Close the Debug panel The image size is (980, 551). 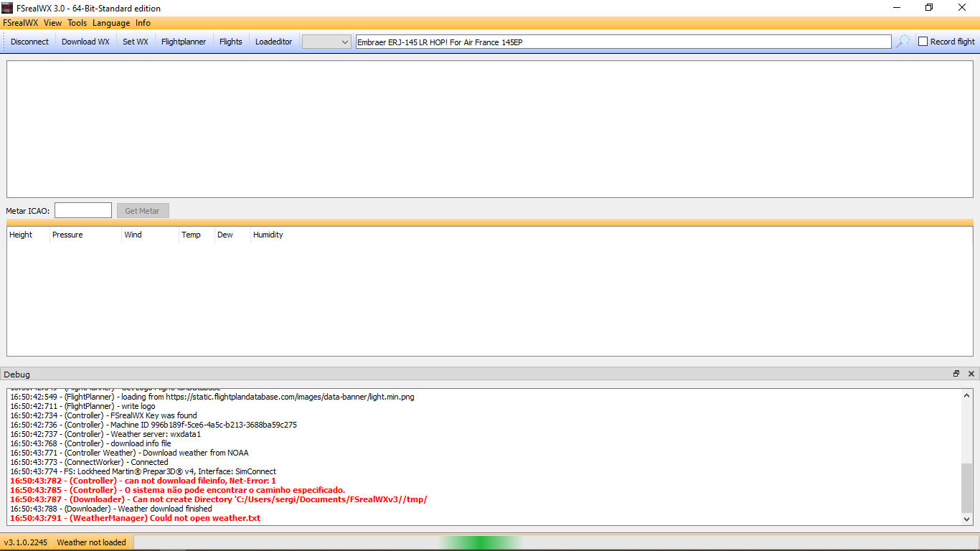971,374
